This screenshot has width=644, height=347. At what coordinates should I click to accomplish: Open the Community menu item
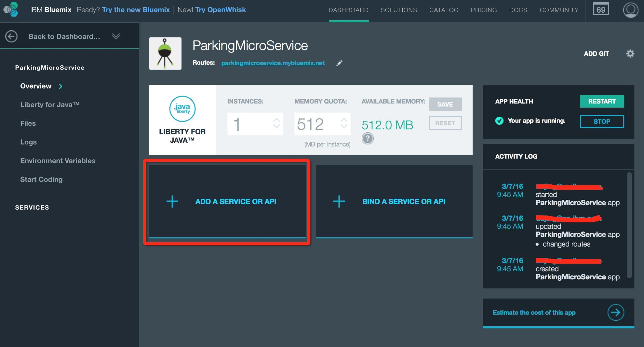(559, 10)
